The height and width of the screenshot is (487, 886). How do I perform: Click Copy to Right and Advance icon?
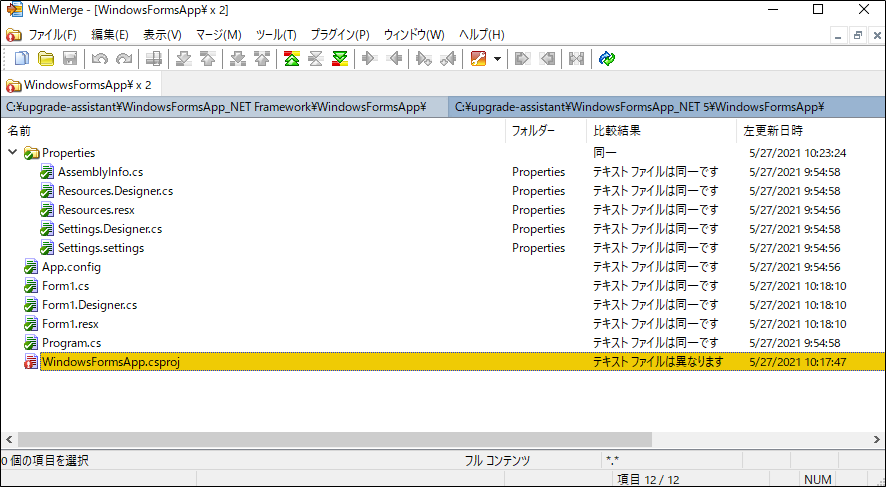point(424,58)
